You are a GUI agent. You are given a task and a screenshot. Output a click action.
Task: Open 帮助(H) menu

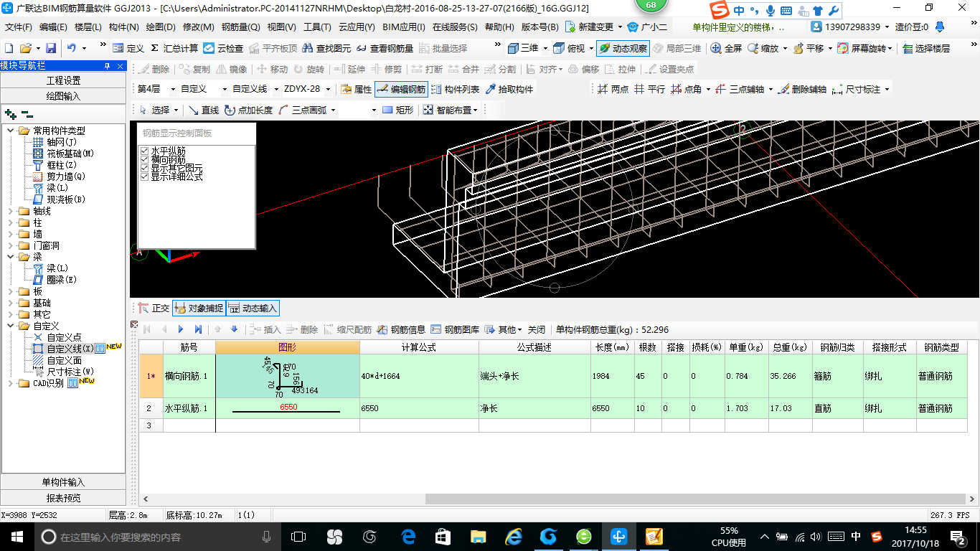(x=499, y=27)
